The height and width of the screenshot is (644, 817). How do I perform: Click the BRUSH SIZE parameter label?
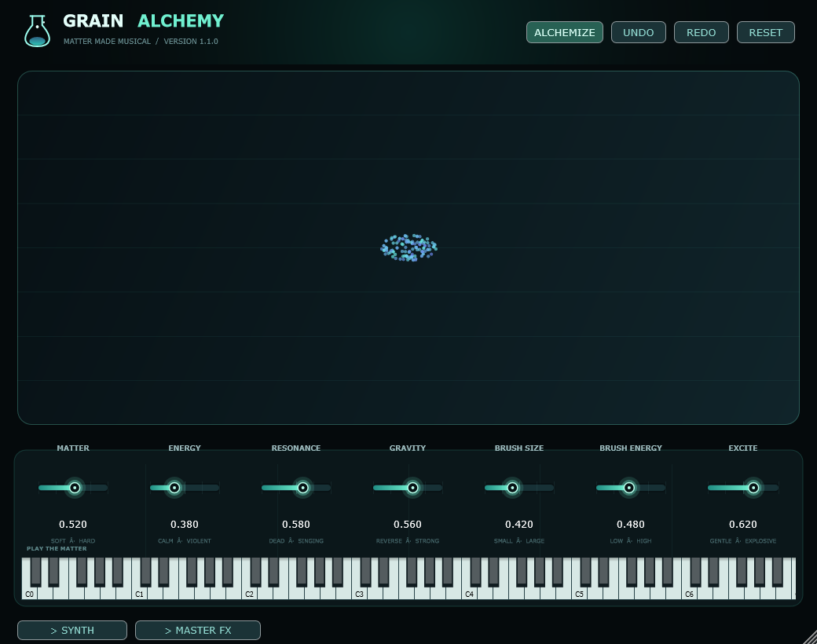coord(519,448)
